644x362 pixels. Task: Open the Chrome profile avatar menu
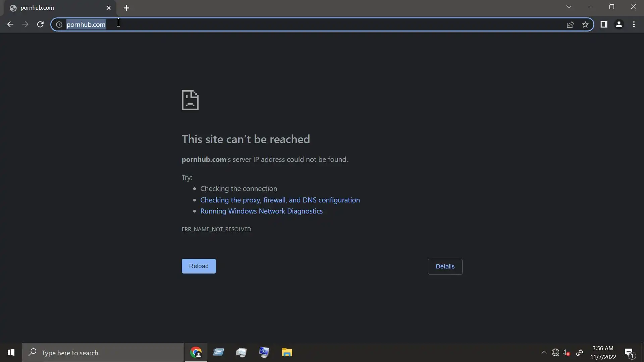coord(619,24)
